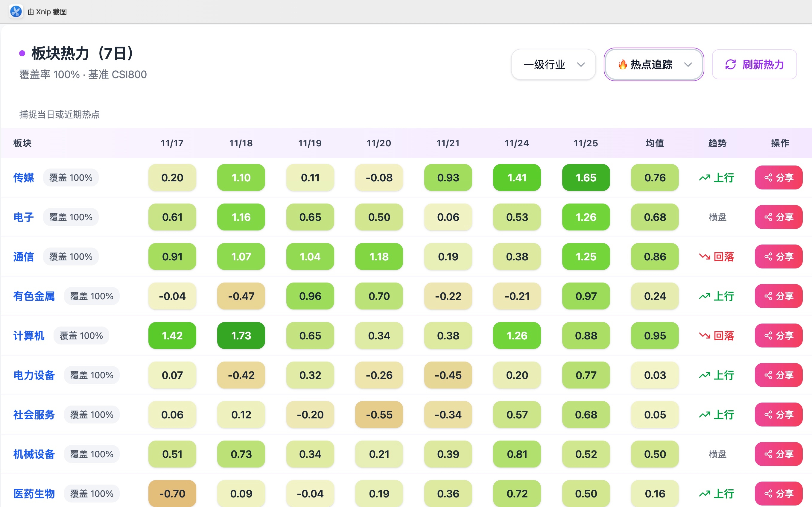Click the refresh icon in 刷新热力 button
Screen dimensions: 812x507
coord(730,64)
